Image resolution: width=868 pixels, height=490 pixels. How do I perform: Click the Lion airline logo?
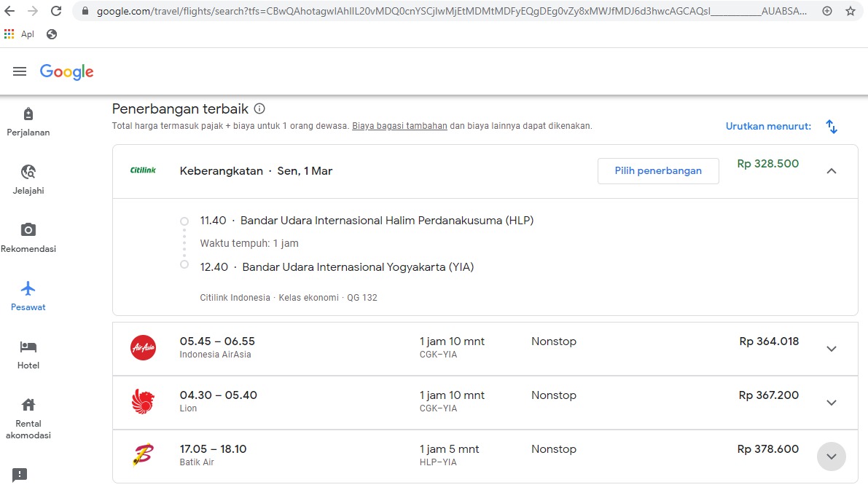coord(143,401)
